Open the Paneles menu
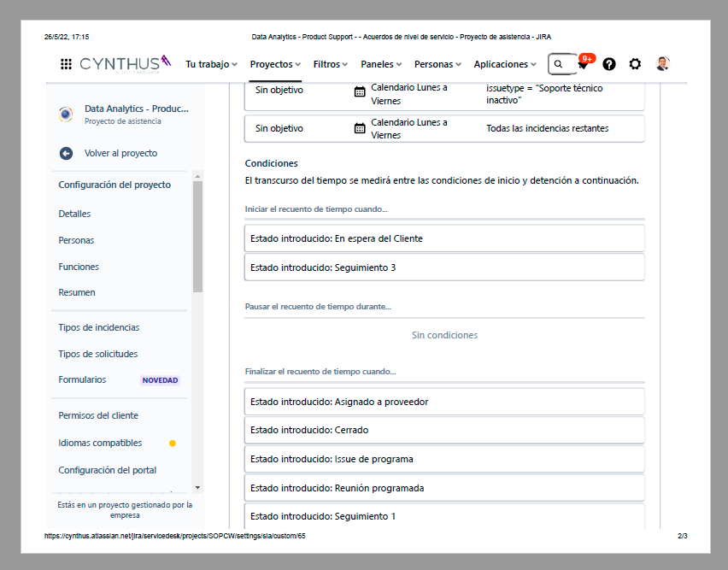 pyautogui.click(x=381, y=64)
